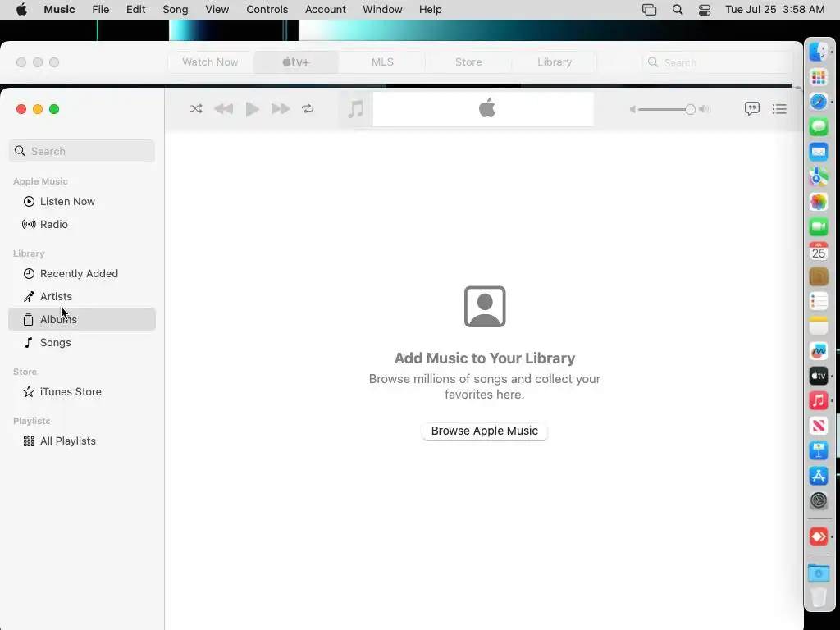The height and width of the screenshot is (630, 840).
Task: Open Music app from the Dock
Action: coord(819,400)
